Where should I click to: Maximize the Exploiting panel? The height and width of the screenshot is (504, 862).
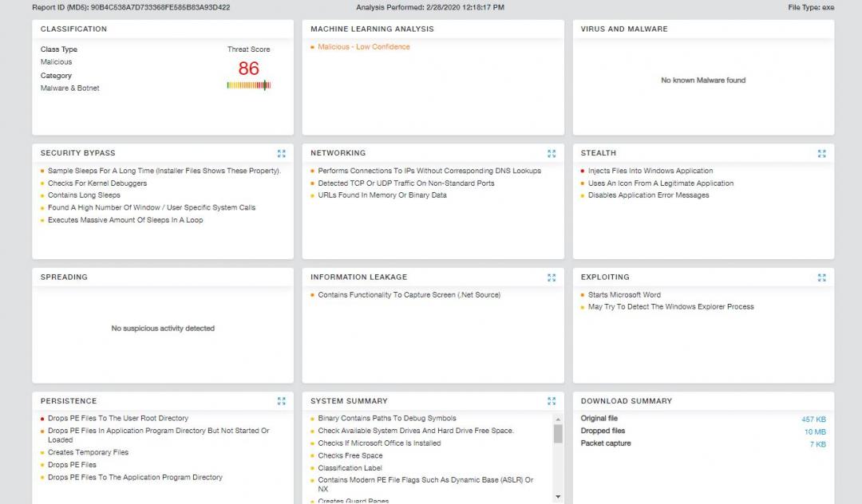click(821, 278)
